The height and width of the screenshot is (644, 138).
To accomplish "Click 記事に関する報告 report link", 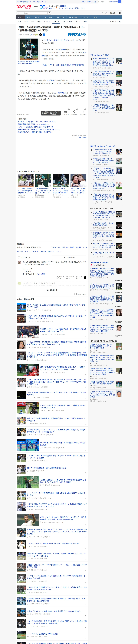I will [24, 115].
